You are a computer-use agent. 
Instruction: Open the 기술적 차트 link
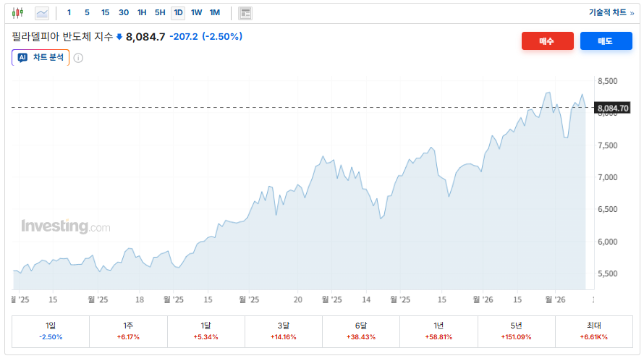[x=611, y=12]
